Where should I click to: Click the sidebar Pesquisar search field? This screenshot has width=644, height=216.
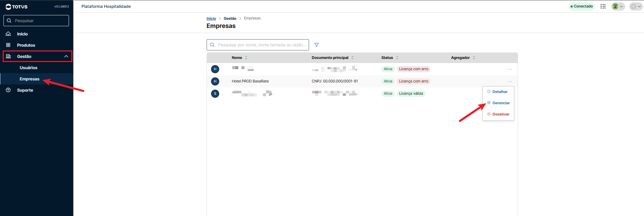[36, 20]
